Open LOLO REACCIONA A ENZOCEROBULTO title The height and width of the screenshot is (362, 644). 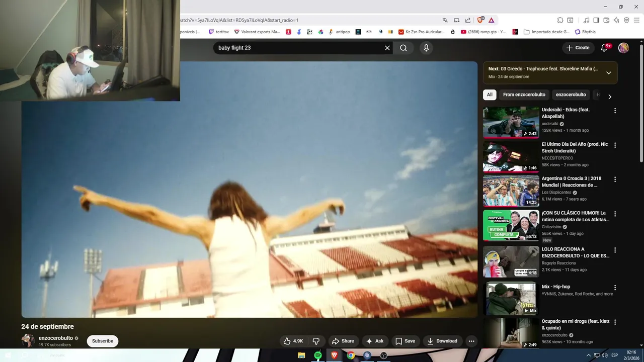click(x=576, y=252)
